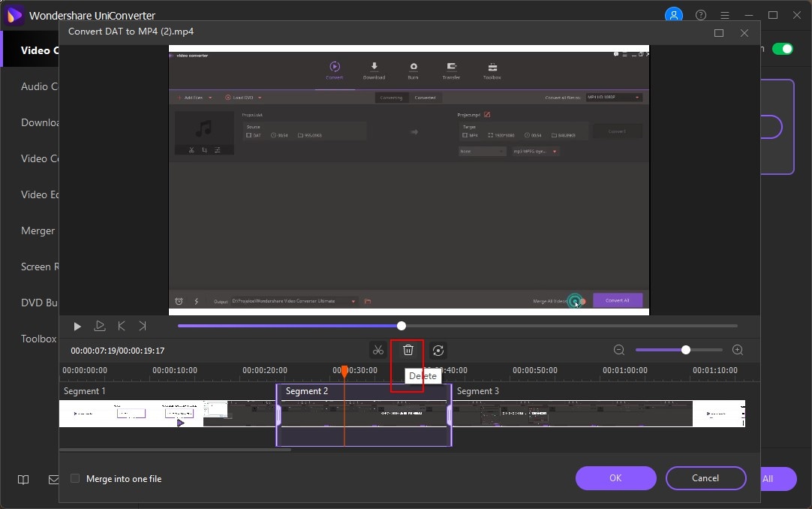812x509 pixels.
Task: Click the Wondershare UniConverter logo icon
Action: 14,15
